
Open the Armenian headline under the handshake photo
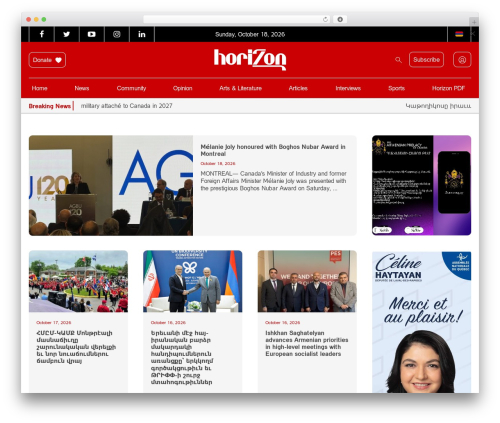coord(182,357)
